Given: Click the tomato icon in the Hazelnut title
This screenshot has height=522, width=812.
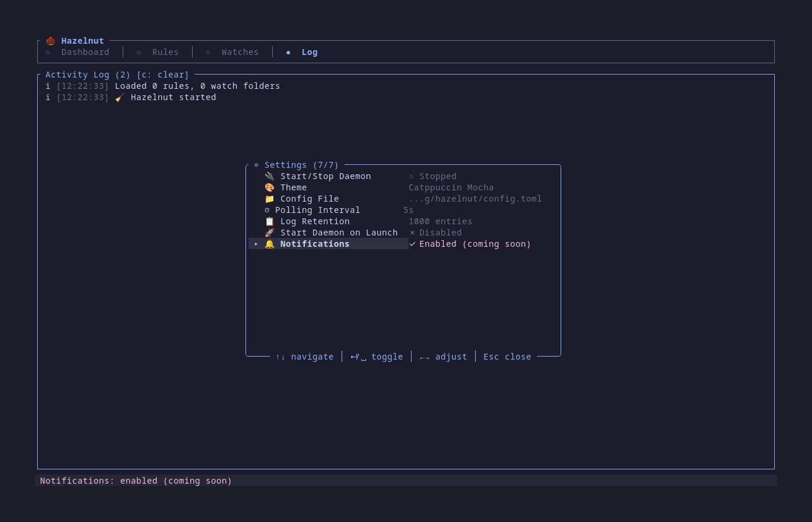Looking at the screenshot, I should (x=50, y=41).
